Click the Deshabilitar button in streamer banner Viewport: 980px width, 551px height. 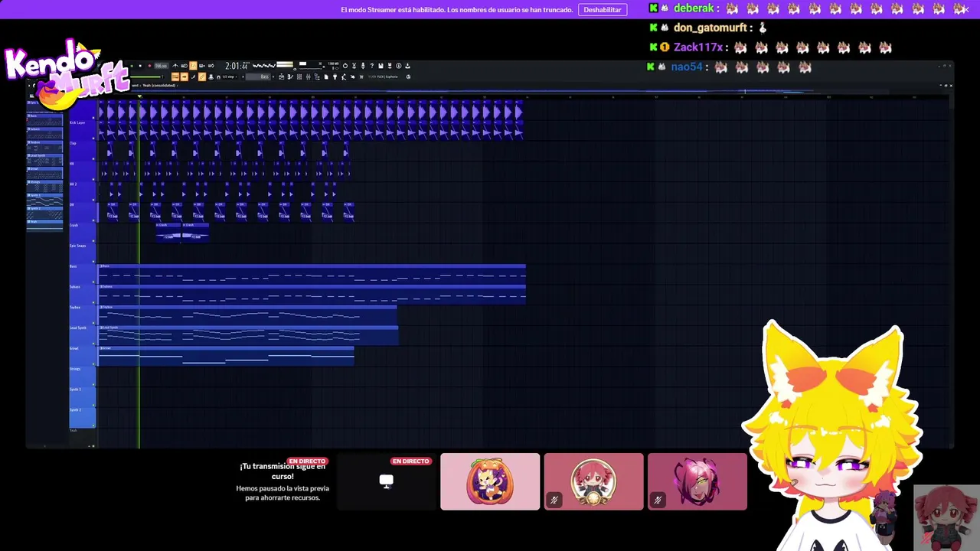click(603, 10)
